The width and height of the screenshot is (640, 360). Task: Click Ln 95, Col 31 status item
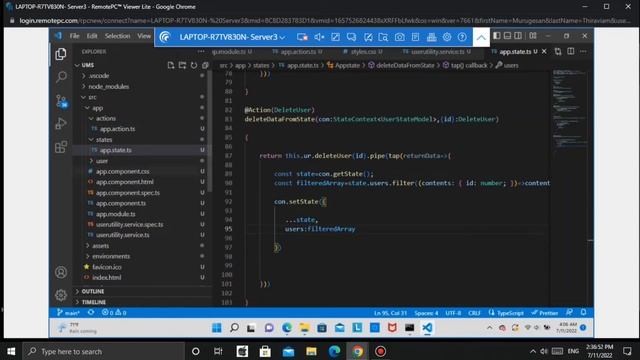pyautogui.click(x=391, y=313)
